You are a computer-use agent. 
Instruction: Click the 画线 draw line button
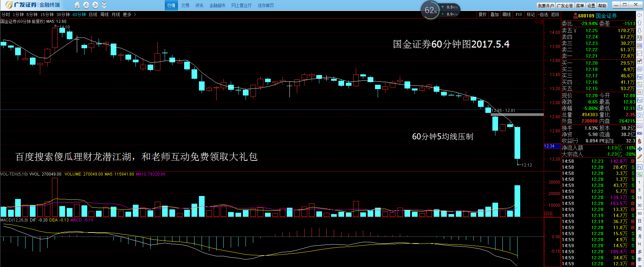pos(507,14)
